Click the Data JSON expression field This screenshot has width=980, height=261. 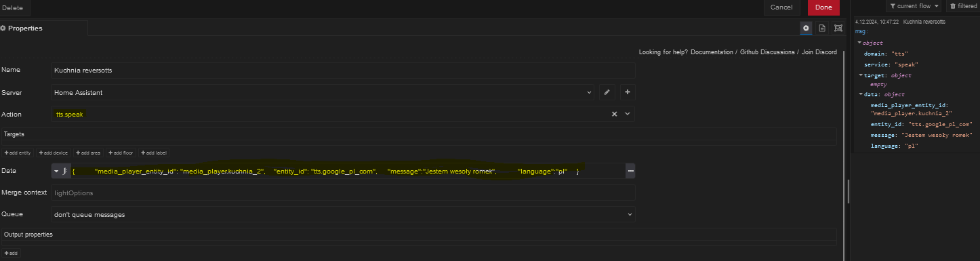click(348, 172)
